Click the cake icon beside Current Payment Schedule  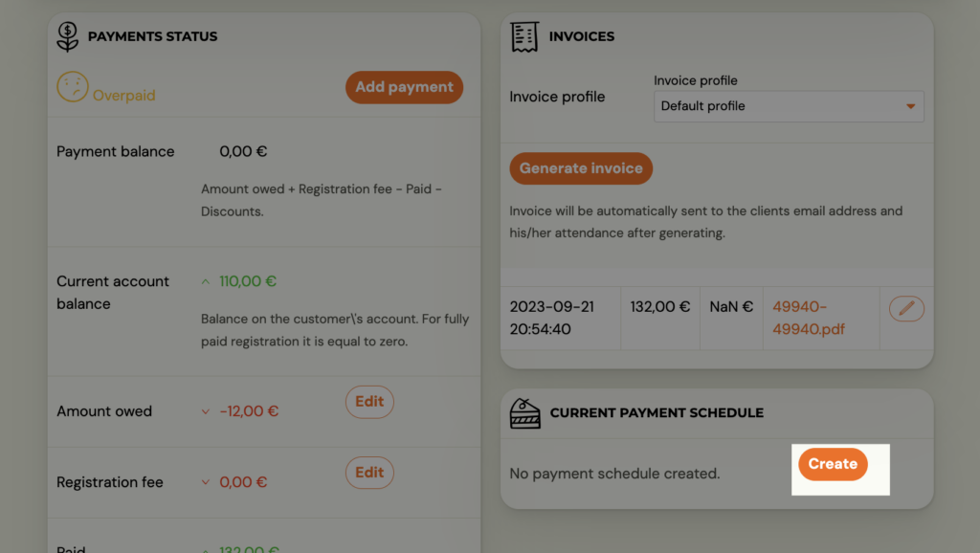tap(524, 413)
